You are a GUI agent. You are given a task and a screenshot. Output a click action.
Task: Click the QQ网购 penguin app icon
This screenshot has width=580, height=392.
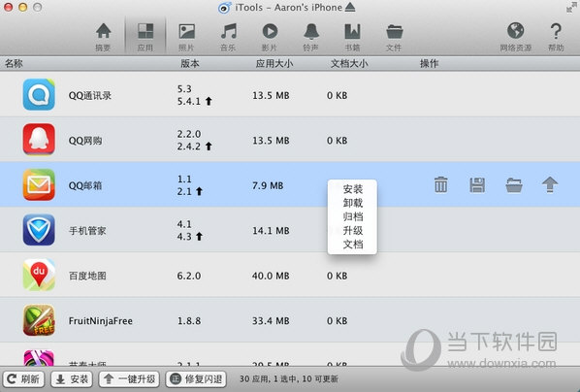click(x=39, y=140)
